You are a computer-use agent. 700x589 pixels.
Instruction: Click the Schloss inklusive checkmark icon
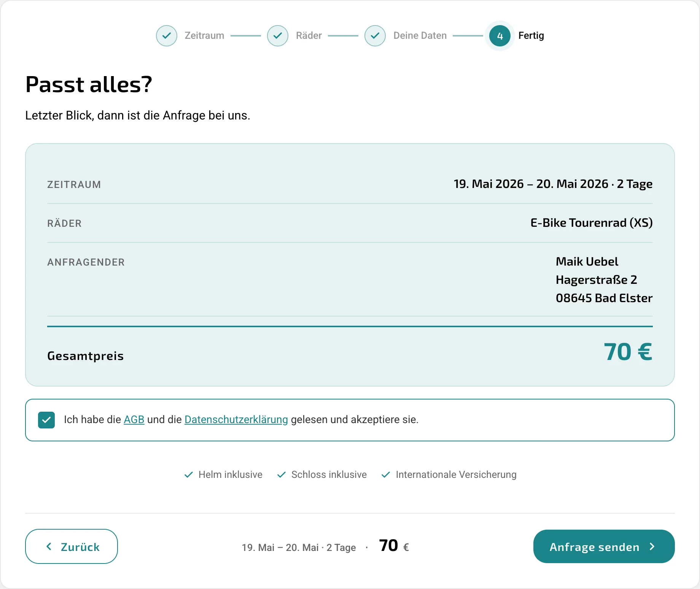tap(282, 474)
